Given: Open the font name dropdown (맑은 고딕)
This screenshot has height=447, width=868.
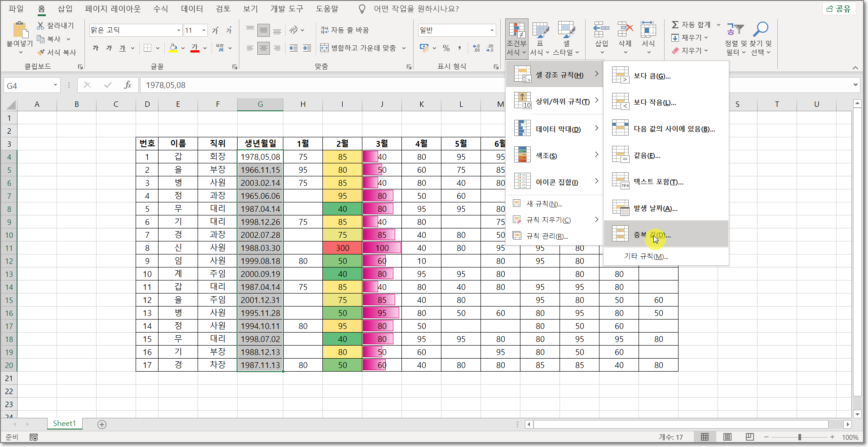Looking at the screenshot, I should coord(179,30).
